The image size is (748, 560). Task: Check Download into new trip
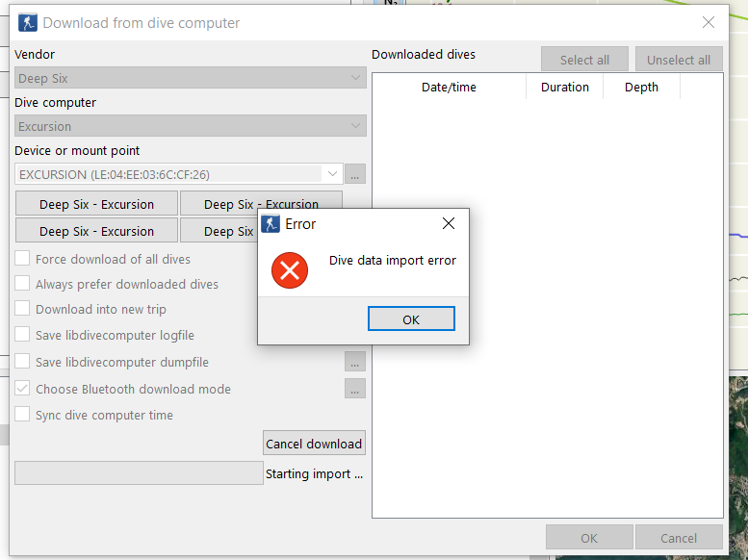point(22,309)
